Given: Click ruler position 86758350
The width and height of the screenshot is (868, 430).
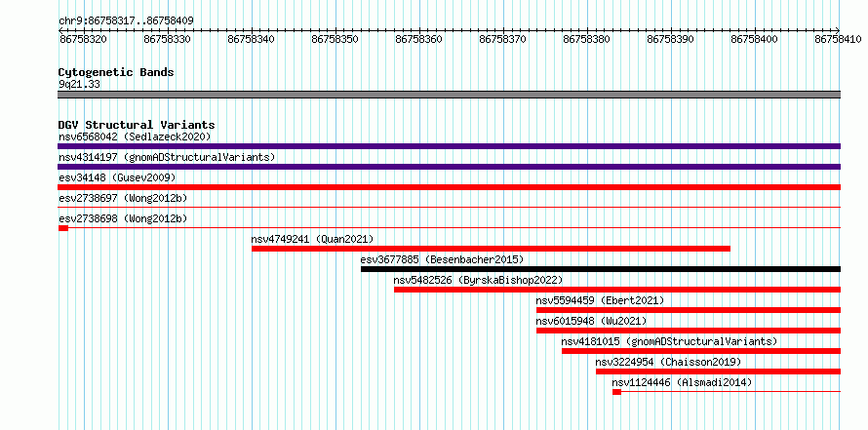Looking at the screenshot, I should pos(335,39).
